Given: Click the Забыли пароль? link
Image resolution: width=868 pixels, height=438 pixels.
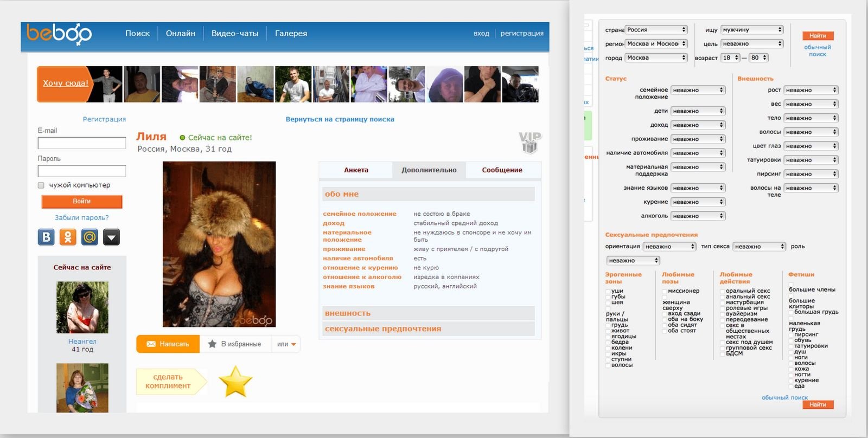Looking at the screenshot, I should [81, 218].
